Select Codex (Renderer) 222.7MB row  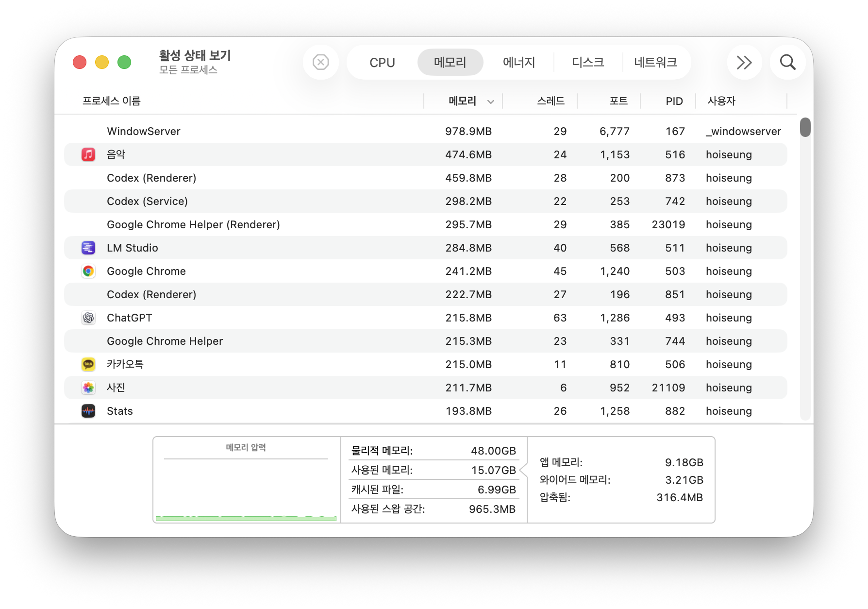[426, 294]
